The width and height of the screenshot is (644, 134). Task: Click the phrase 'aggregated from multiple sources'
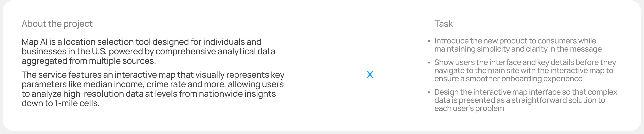(x=89, y=61)
